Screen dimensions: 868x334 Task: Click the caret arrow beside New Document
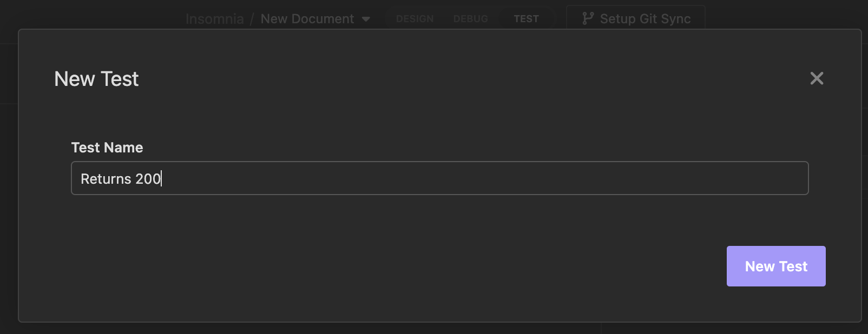click(366, 19)
